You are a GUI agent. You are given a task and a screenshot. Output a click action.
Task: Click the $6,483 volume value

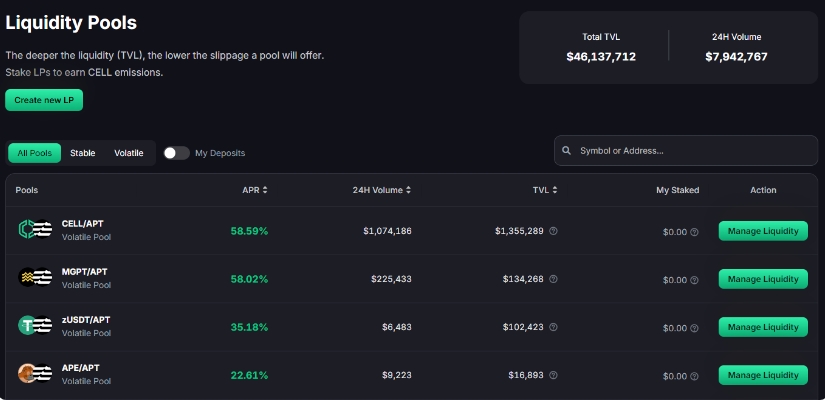pyautogui.click(x=397, y=327)
